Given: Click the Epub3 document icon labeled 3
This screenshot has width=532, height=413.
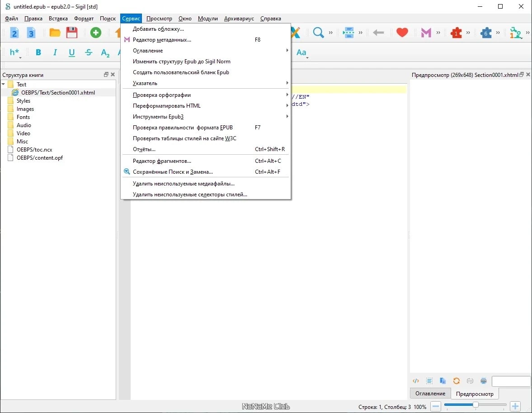Looking at the screenshot, I should click(31, 33).
